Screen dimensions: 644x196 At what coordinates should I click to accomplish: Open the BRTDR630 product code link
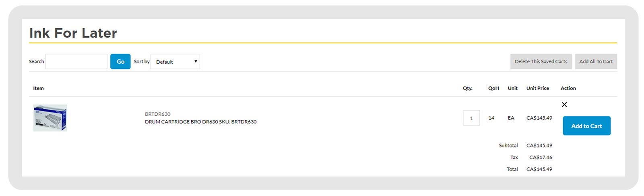click(x=158, y=114)
